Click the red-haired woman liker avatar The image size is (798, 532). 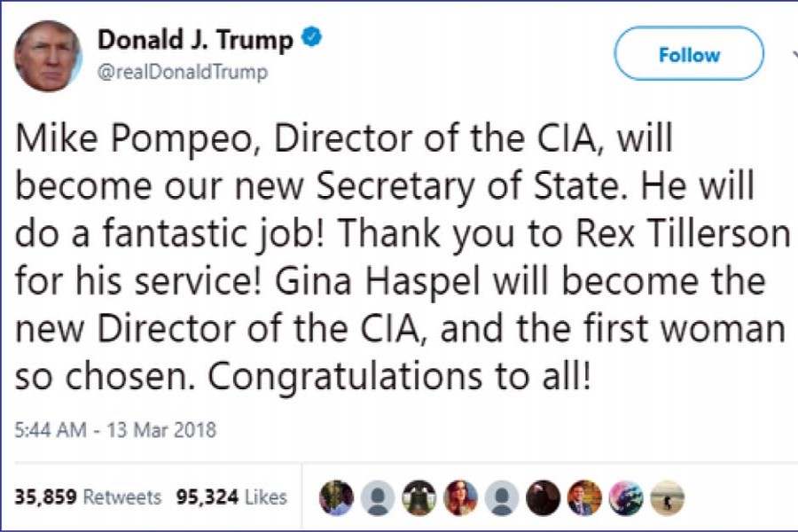(459, 497)
